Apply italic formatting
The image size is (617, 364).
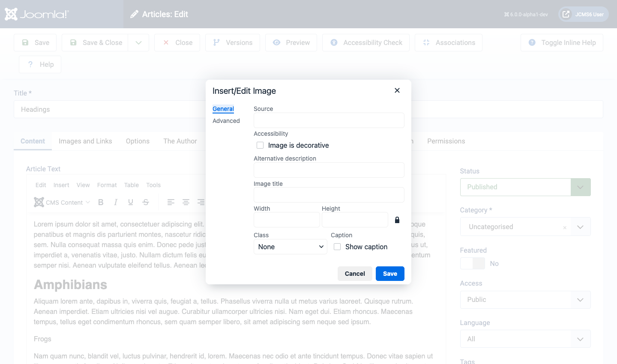click(x=116, y=202)
